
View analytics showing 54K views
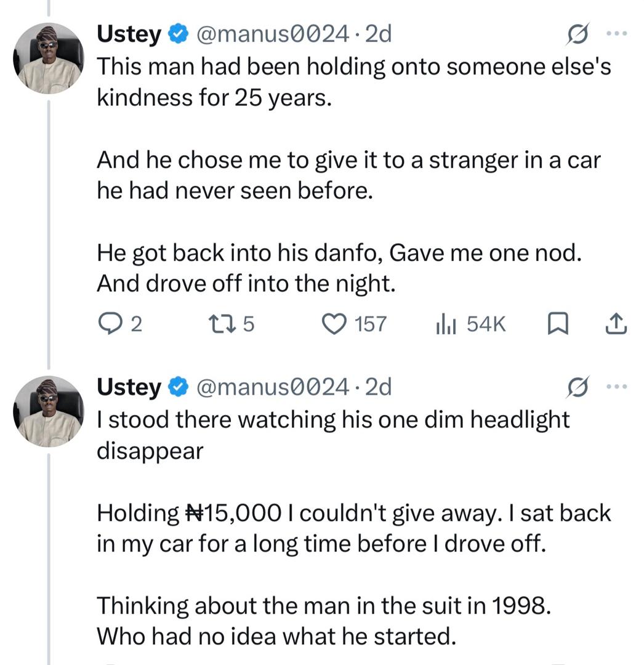[x=470, y=324]
